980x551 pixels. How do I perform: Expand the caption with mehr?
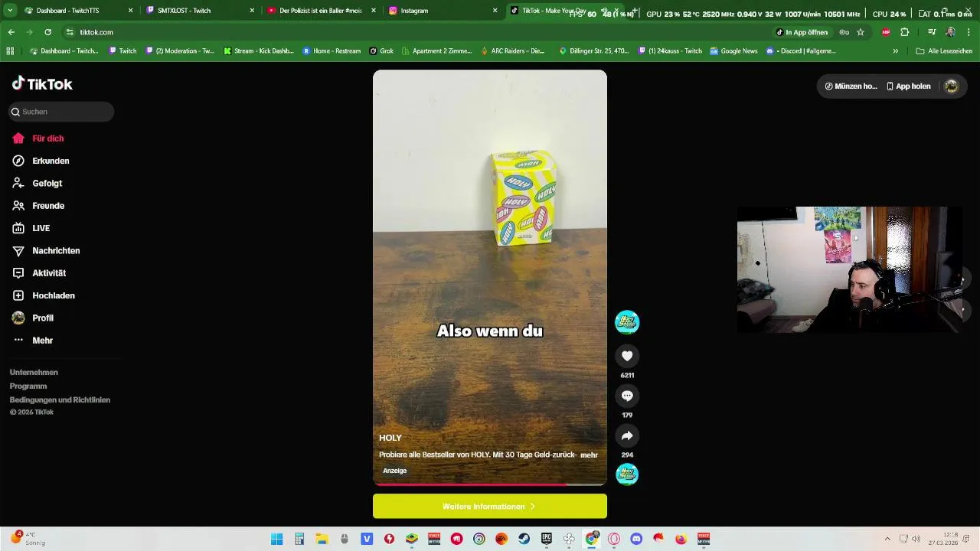point(589,455)
